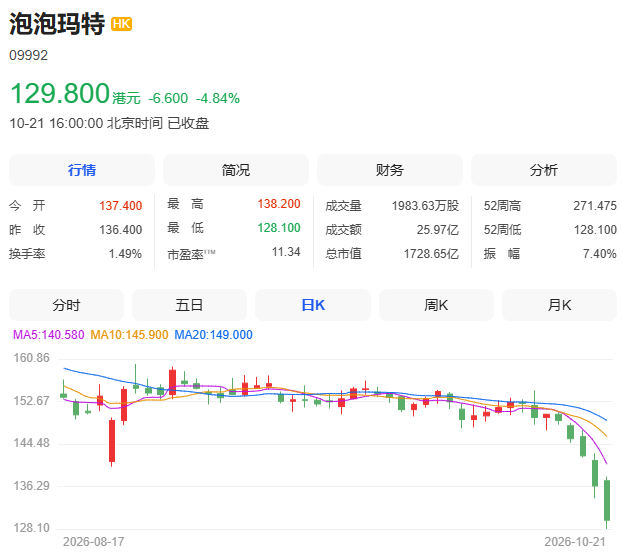This screenshot has width=622, height=554.
Task: Click 振幅 value 7.40%
Action: point(600,253)
